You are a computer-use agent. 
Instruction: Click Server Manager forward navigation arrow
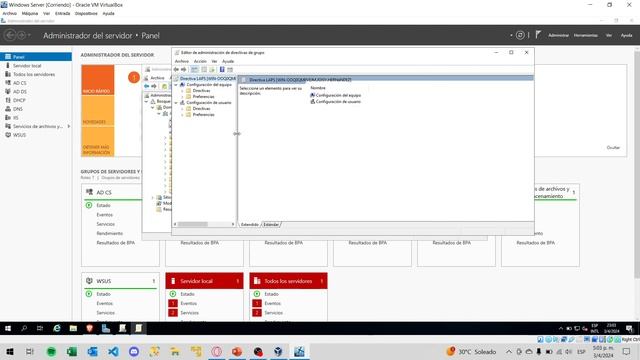[21, 35]
